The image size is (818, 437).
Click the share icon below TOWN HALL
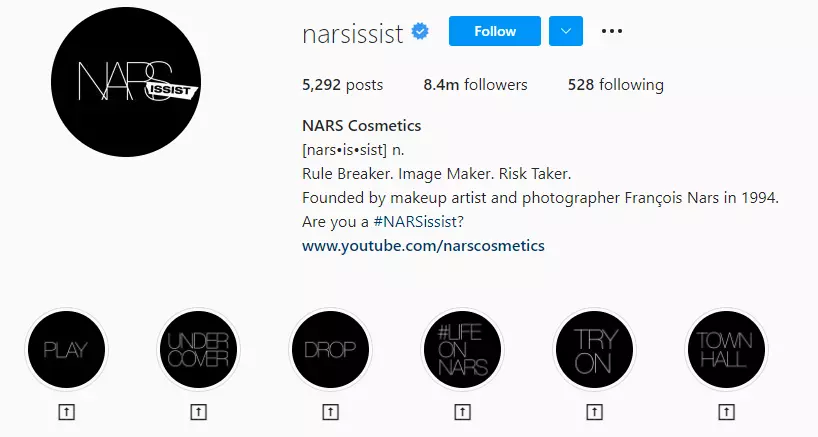click(x=726, y=411)
